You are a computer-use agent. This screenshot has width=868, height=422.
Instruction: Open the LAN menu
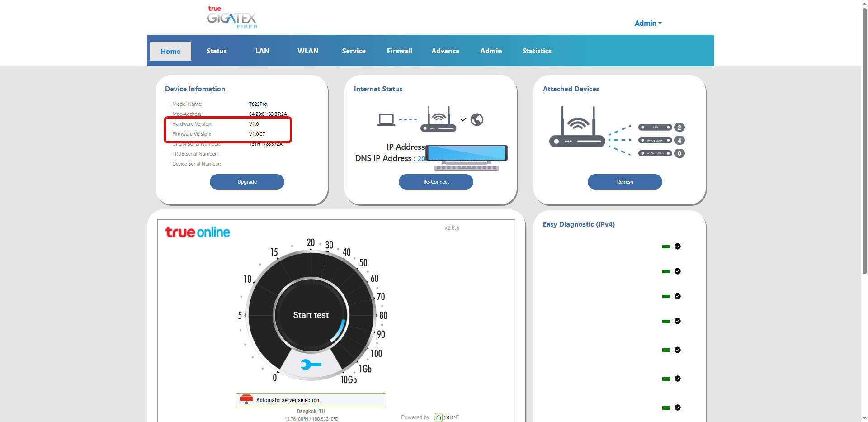(x=262, y=51)
